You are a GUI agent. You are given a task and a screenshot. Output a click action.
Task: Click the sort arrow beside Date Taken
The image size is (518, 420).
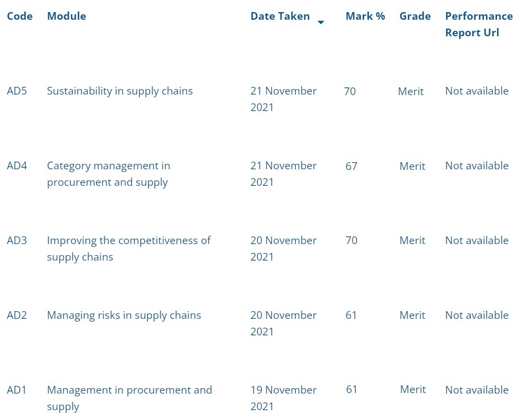pos(321,22)
